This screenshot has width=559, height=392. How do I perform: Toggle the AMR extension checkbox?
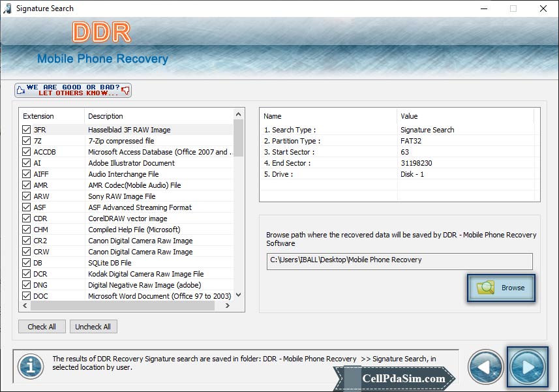tap(26, 185)
